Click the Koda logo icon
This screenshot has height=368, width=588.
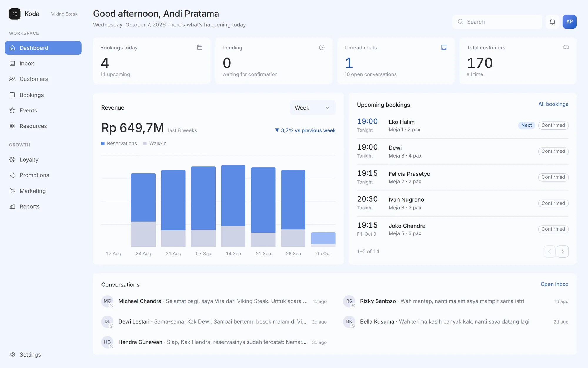pos(14,14)
